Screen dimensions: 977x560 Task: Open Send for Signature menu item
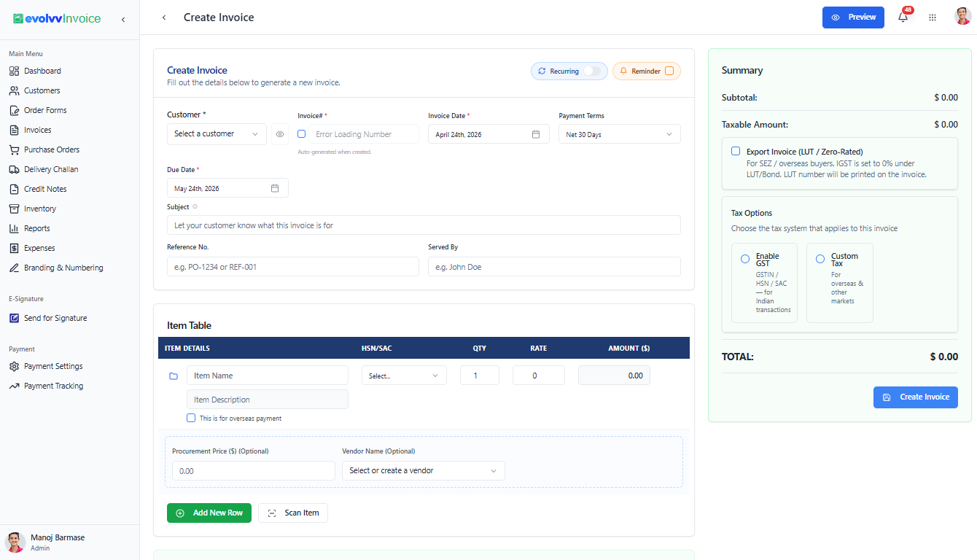[x=55, y=318]
